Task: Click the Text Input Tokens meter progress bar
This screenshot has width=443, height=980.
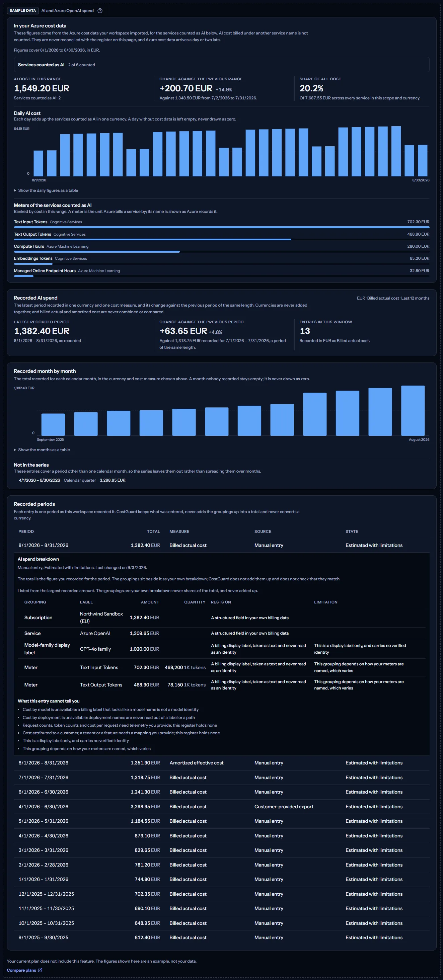Action: [x=222, y=227]
